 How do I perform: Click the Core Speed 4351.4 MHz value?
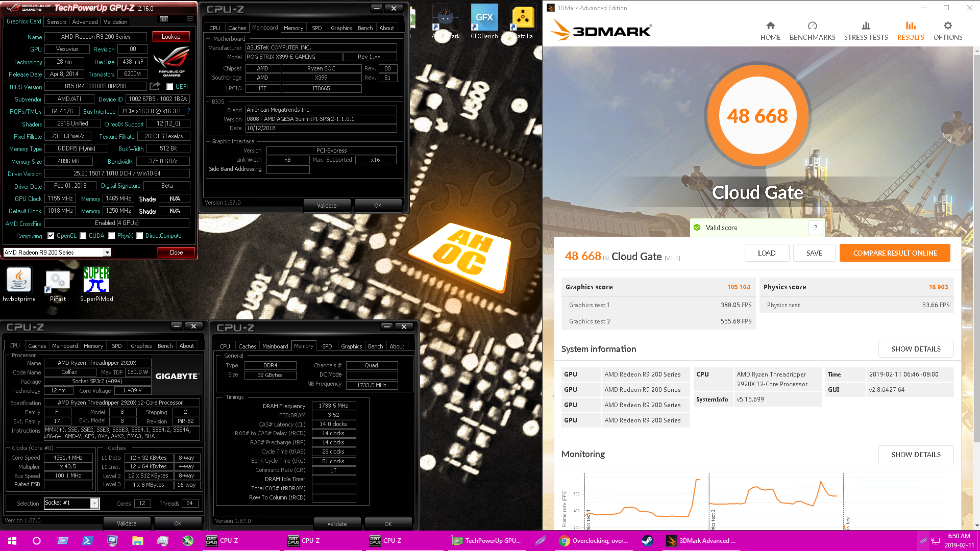coord(68,458)
